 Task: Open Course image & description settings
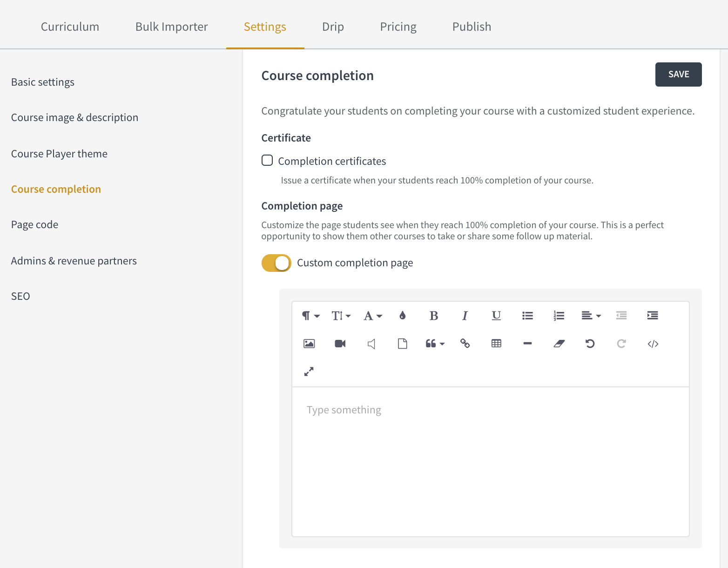click(74, 117)
